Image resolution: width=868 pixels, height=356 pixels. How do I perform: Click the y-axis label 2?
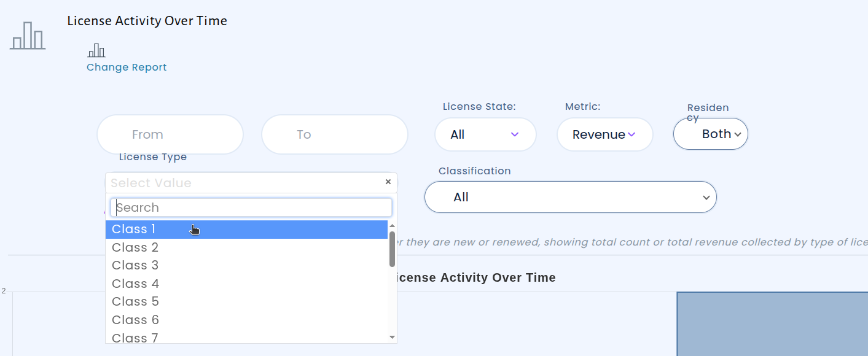tap(4, 291)
